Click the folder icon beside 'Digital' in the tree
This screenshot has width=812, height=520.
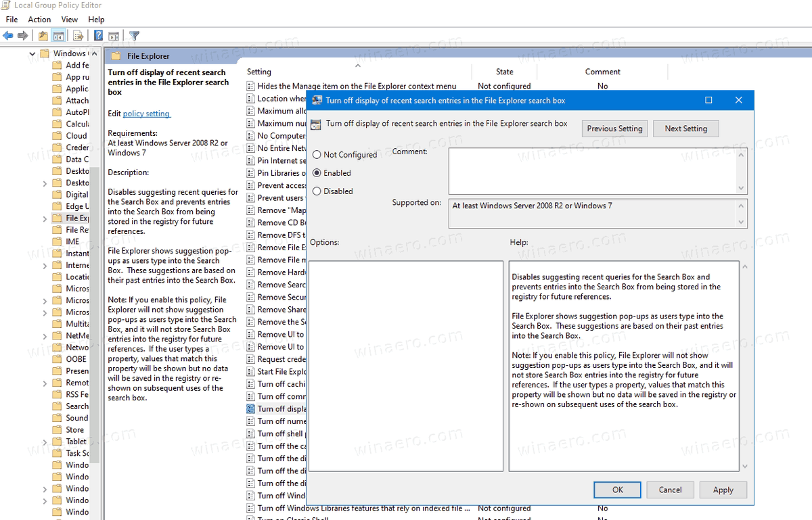tap(58, 195)
